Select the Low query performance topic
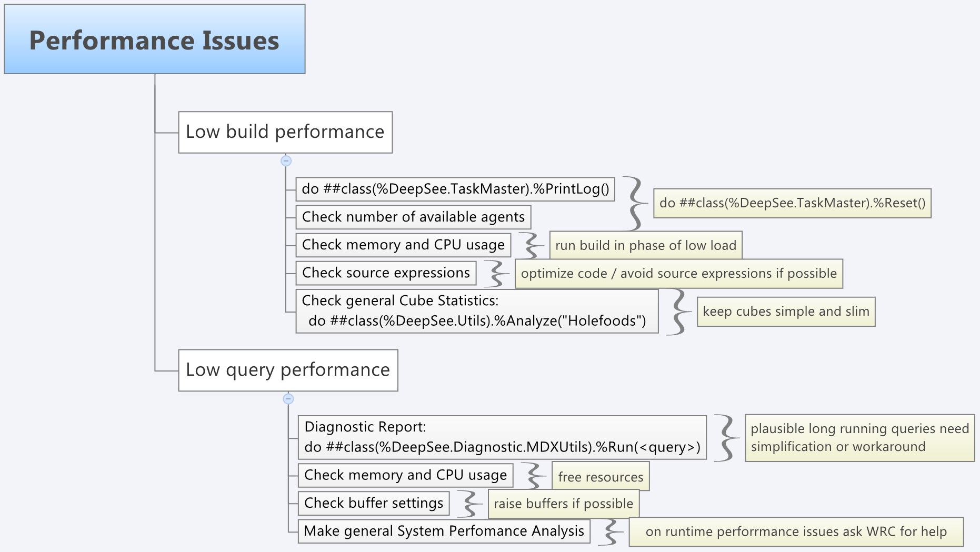This screenshot has width=980, height=552. click(288, 370)
